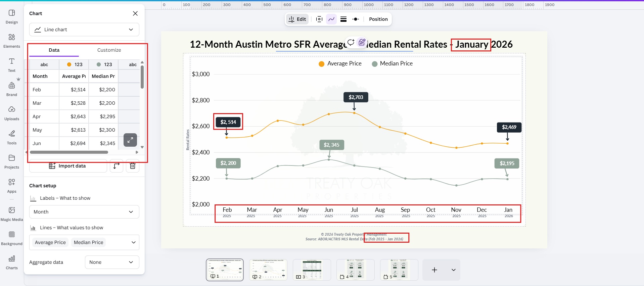Open the data point marker style icon

tap(356, 19)
